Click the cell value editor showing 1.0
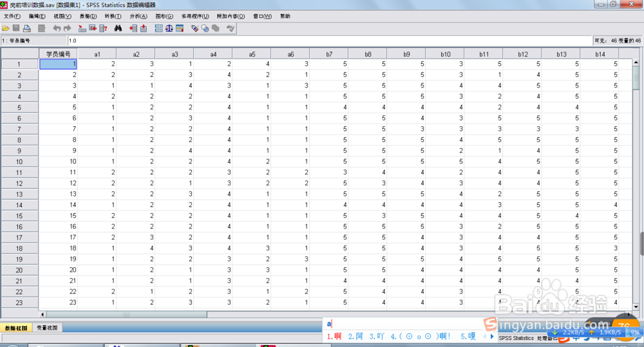The image size is (644, 347). point(330,41)
